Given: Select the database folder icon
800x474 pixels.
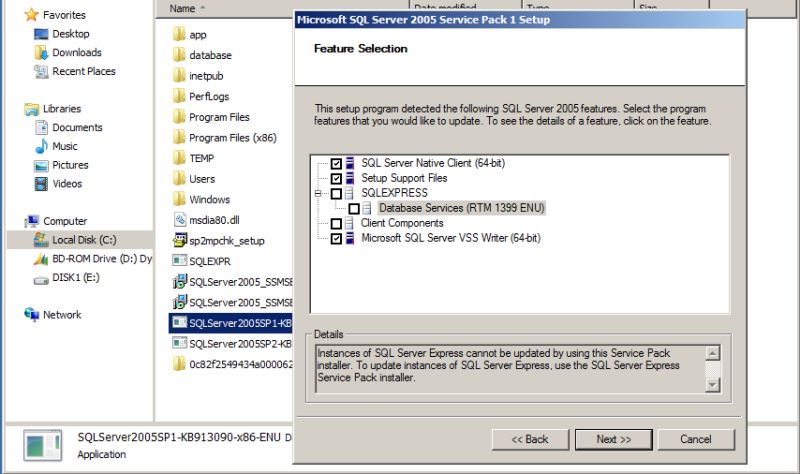Looking at the screenshot, I should click(179, 55).
